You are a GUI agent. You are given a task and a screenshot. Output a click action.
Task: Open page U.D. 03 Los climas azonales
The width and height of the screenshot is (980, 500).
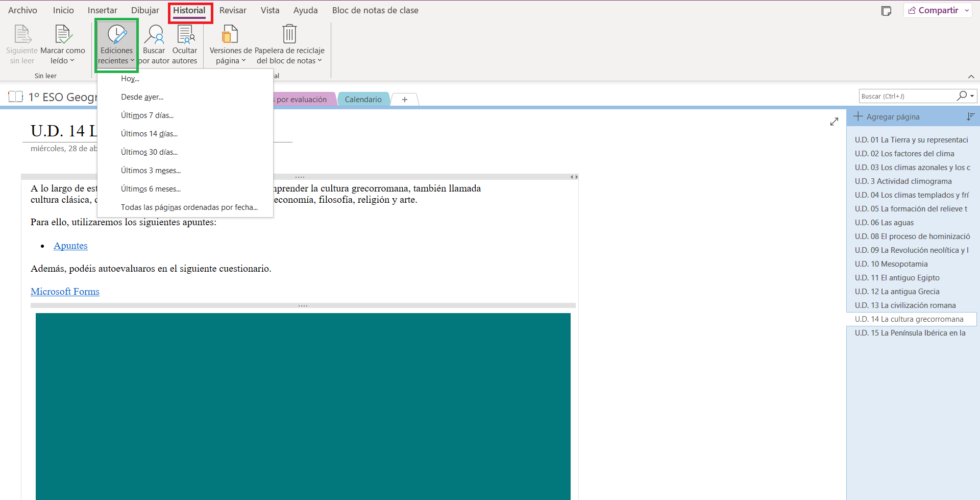point(912,168)
